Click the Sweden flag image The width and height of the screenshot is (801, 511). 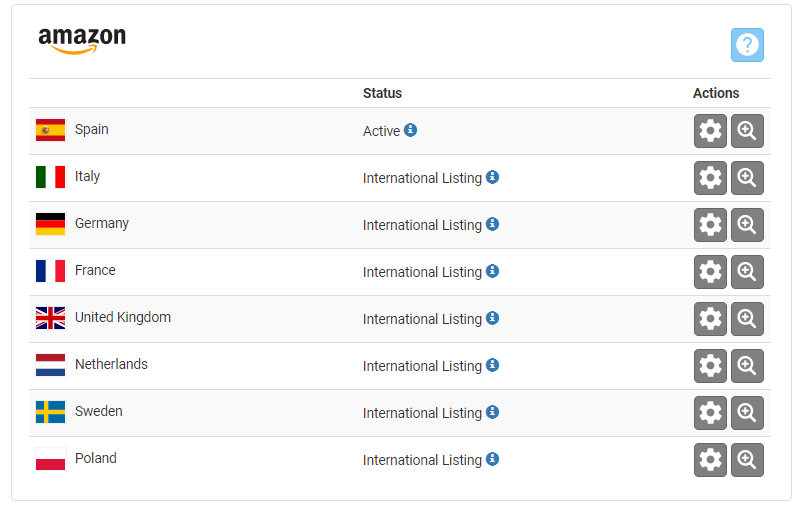tap(50, 412)
